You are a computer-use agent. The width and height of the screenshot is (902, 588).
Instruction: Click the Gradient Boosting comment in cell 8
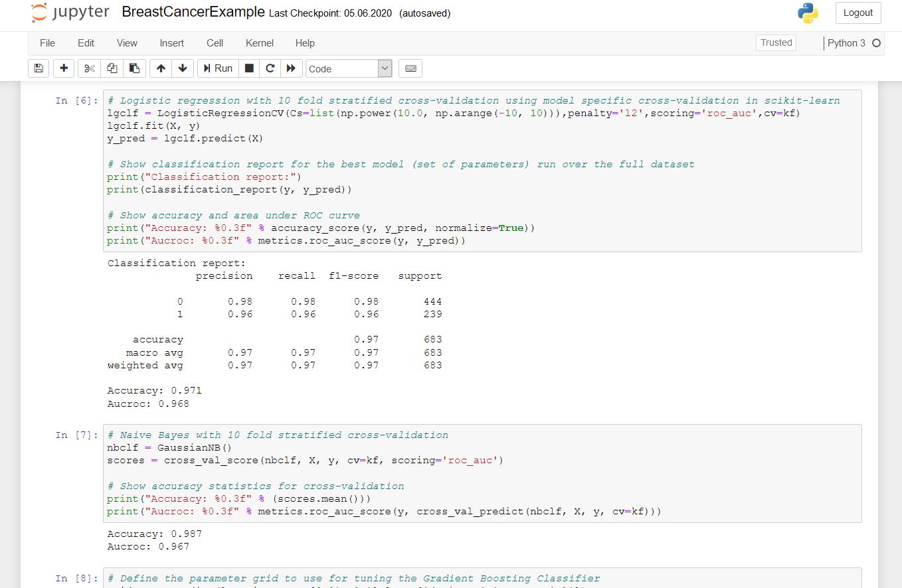pyautogui.click(x=353, y=579)
